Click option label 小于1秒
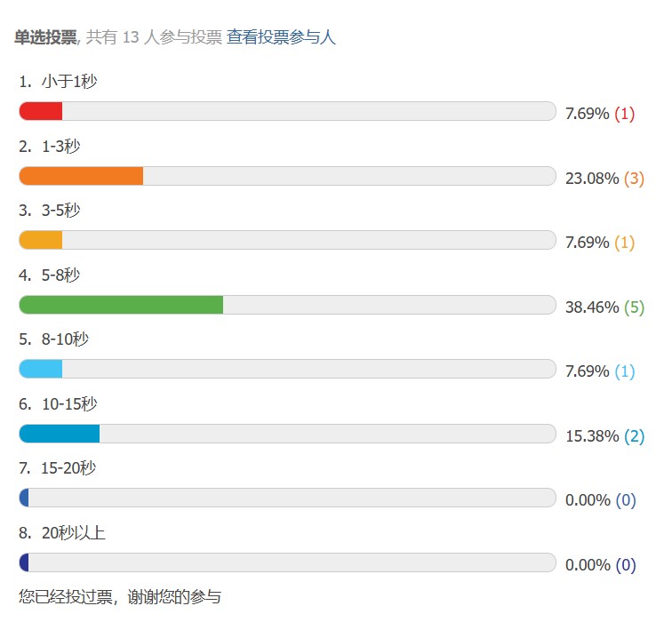Viewport: 672px width, 630px height. 68,82
